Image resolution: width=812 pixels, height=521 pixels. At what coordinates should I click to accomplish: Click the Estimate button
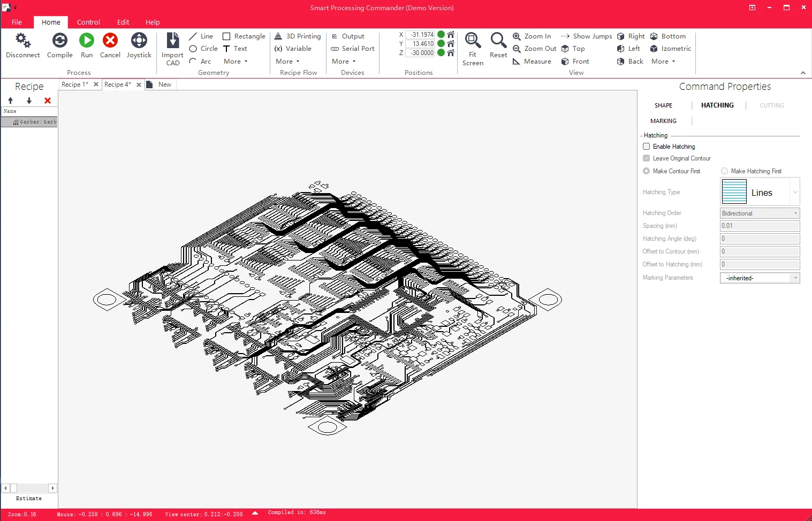click(29, 499)
